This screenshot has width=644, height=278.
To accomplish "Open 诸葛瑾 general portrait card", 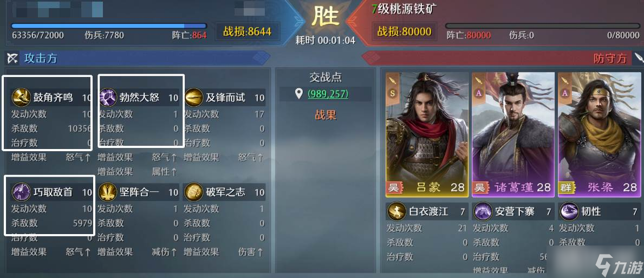I will point(513,133).
